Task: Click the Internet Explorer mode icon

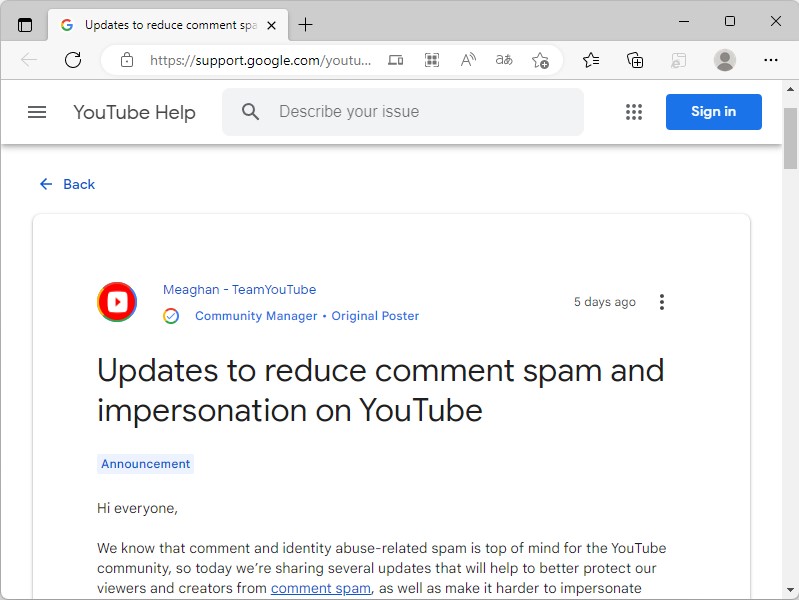Action: [678, 61]
